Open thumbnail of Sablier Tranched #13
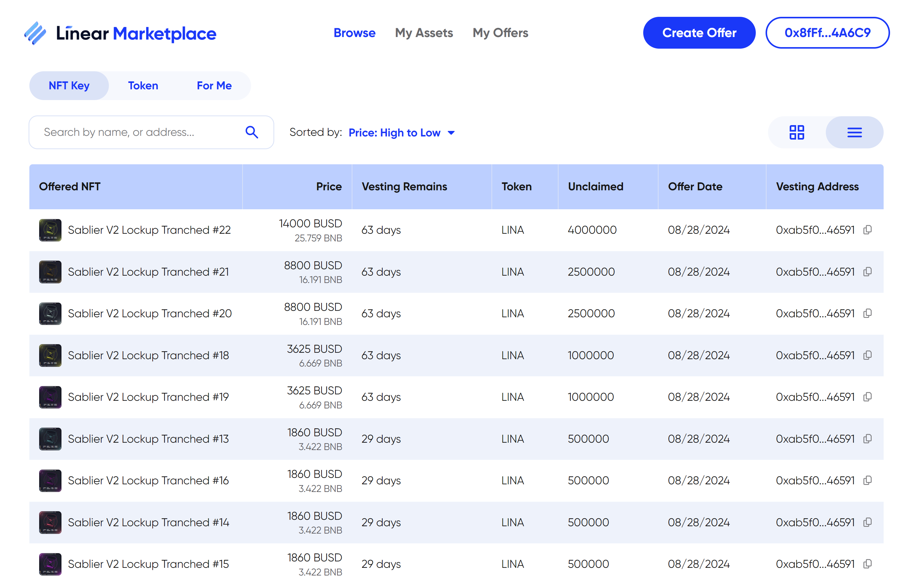Viewport: 924px width, 577px height. point(50,439)
